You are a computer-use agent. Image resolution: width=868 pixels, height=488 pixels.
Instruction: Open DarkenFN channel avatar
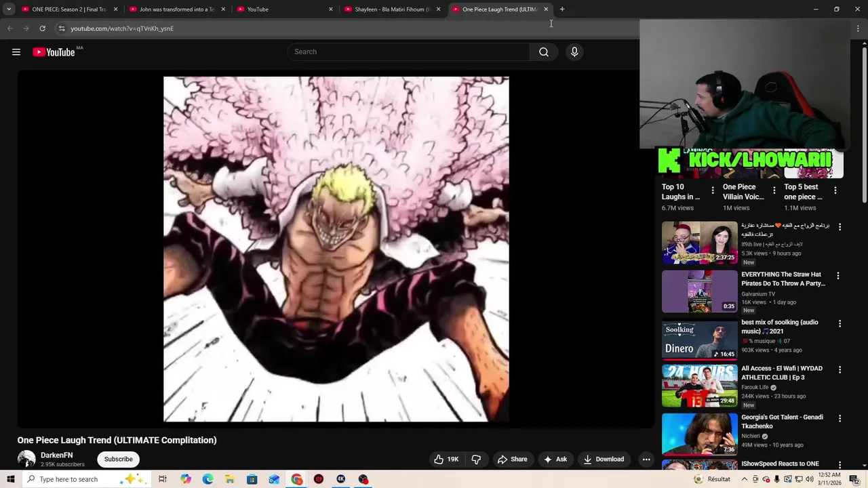[x=26, y=460]
